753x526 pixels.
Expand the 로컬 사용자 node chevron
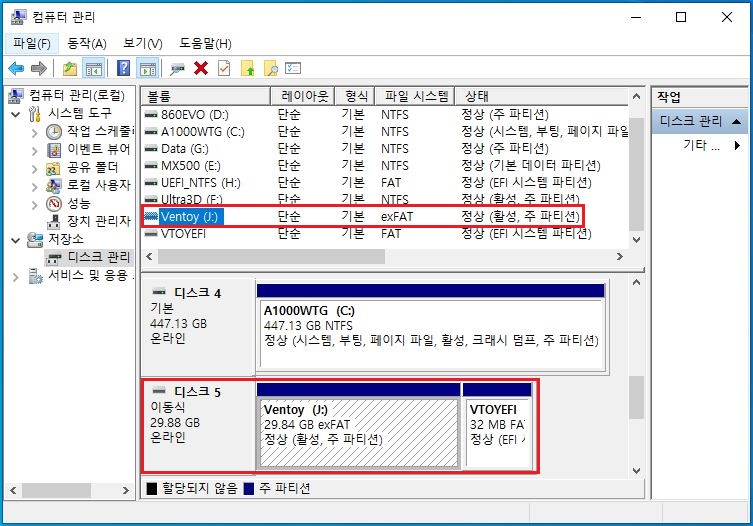(34, 186)
